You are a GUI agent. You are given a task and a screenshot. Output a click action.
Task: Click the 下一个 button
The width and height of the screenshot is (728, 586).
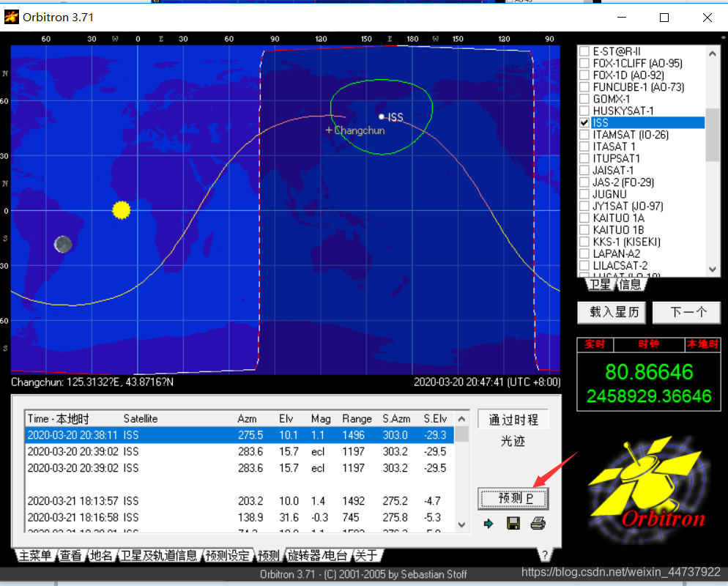688,312
